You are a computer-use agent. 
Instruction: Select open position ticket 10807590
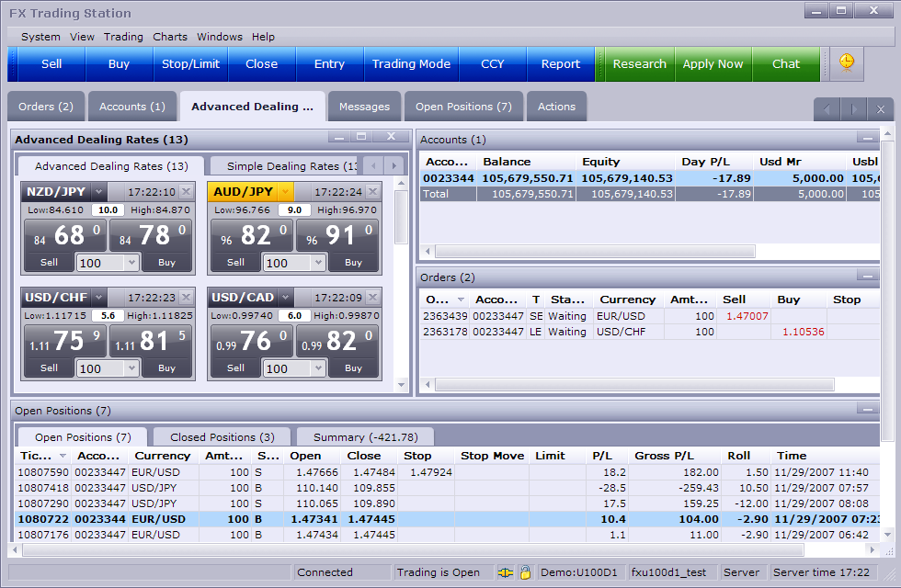[449, 472]
